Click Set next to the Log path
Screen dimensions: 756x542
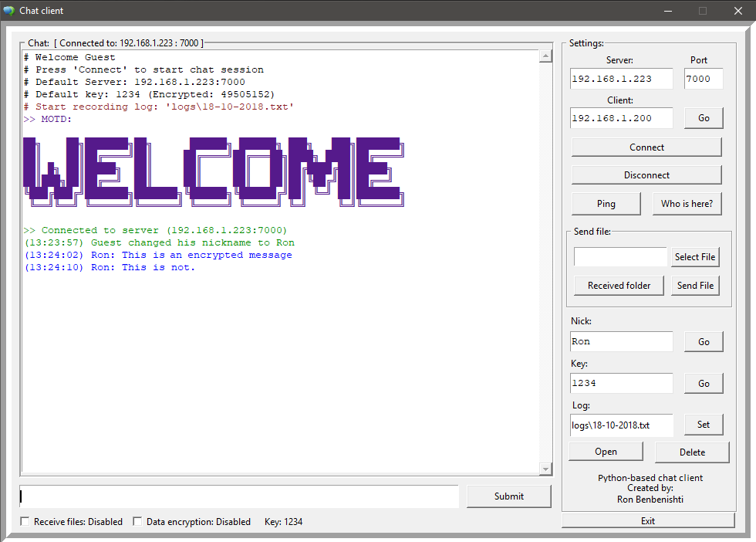pos(704,424)
